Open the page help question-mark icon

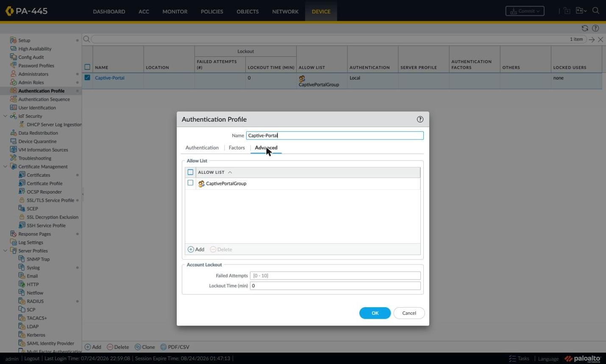pyautogui.click(x=595, y=28)
